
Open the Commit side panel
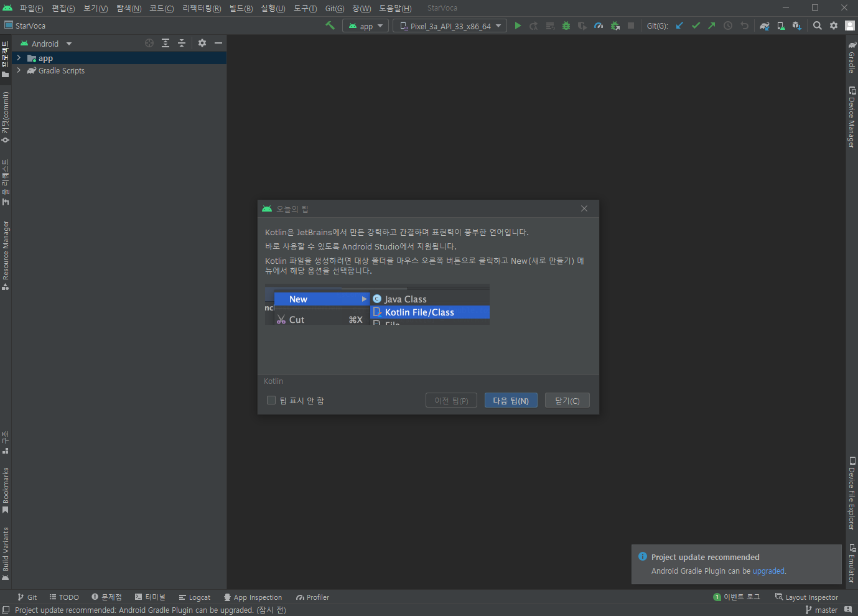pyautogui.click(x=6, y=117)
